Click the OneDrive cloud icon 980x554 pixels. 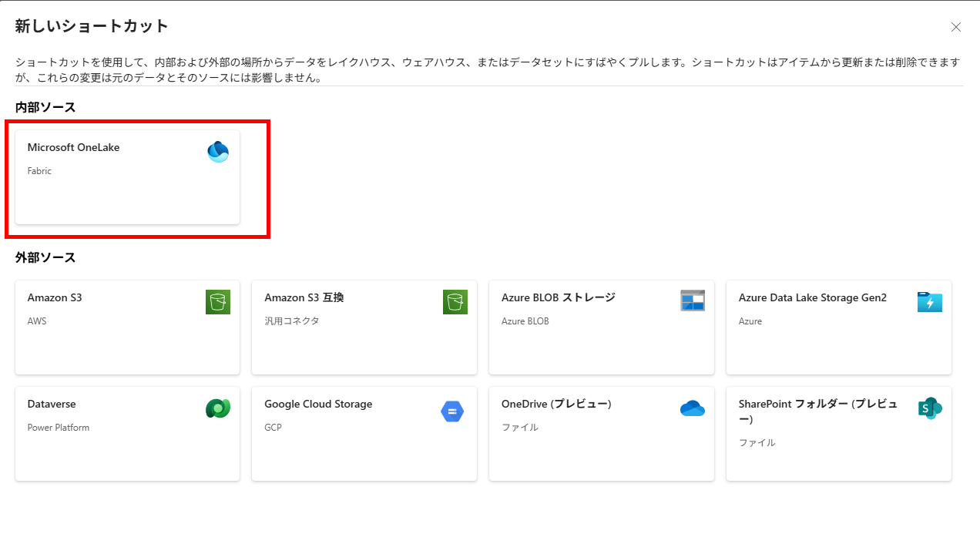693,408
